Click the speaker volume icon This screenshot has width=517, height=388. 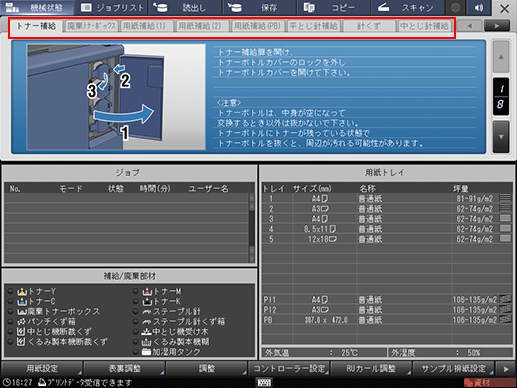coord(479,7)
